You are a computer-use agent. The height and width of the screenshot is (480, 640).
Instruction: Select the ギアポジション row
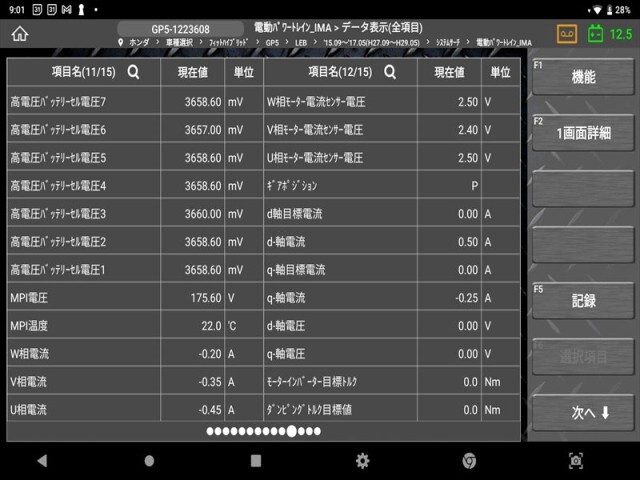(392, 186)
